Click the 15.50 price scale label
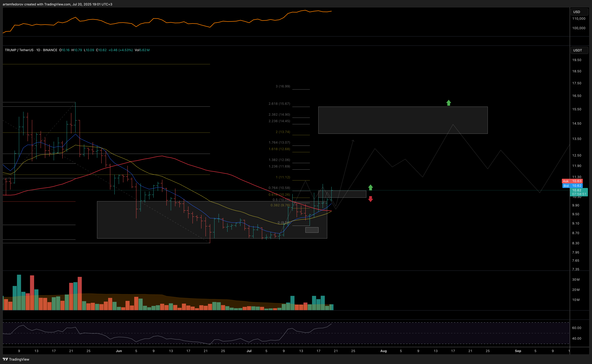The width and height of the screenshot is (592, 364). (x=577, y=109)
